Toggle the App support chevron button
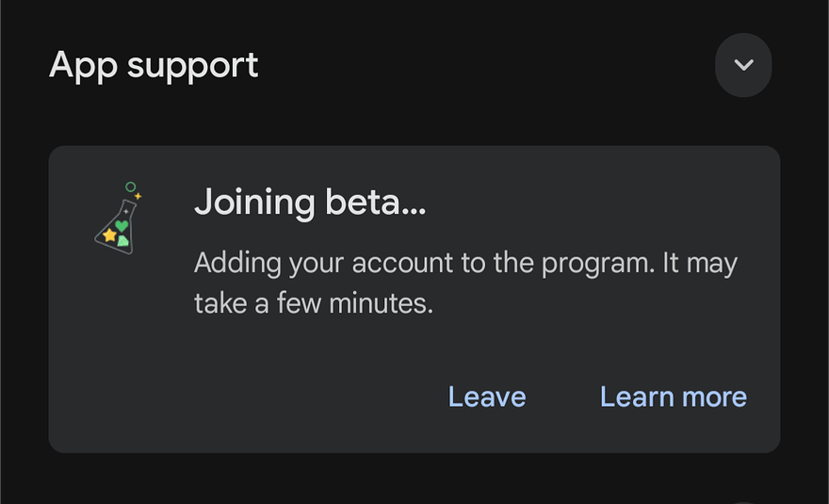This screenshot has height=504, width=829. pyautogui.click(x=743, y=65)
